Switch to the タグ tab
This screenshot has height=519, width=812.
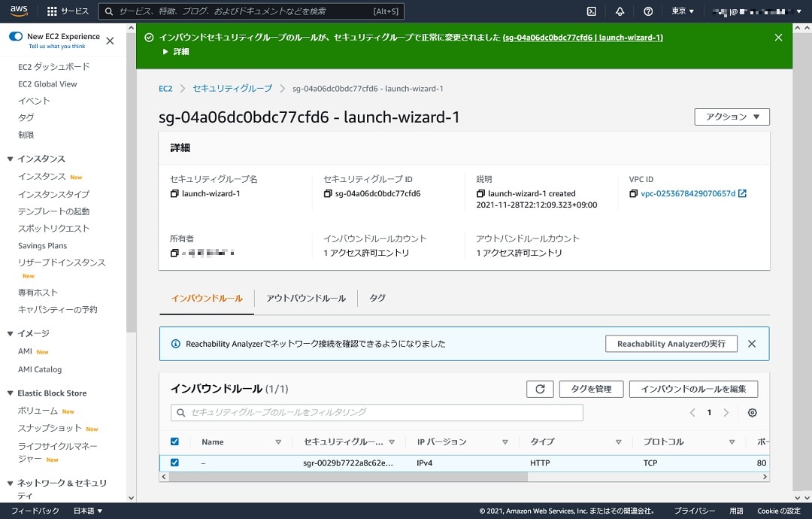377,299
